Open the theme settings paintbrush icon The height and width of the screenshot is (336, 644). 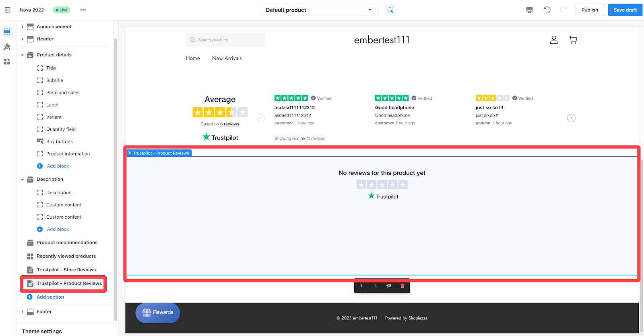click(7, 47)
